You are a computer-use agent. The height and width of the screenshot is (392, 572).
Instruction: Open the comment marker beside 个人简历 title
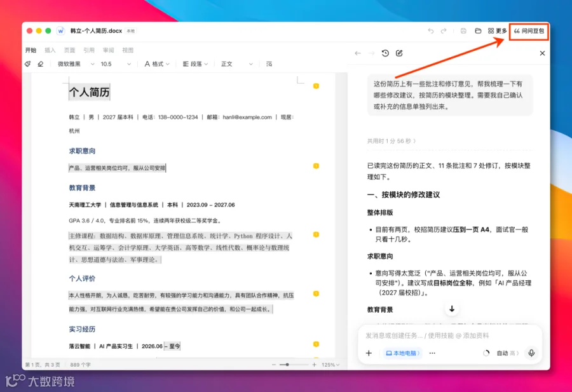tap(317, 86)
